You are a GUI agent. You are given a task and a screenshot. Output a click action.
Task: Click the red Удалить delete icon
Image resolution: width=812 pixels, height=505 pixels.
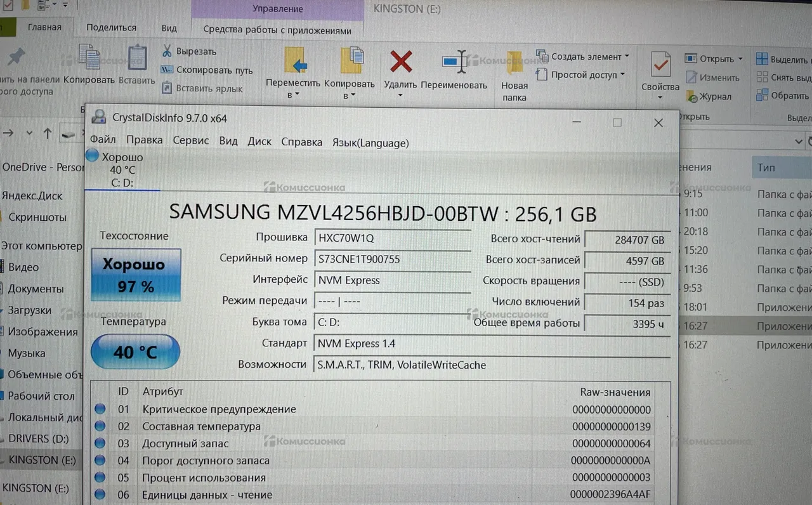click(400, 63)
